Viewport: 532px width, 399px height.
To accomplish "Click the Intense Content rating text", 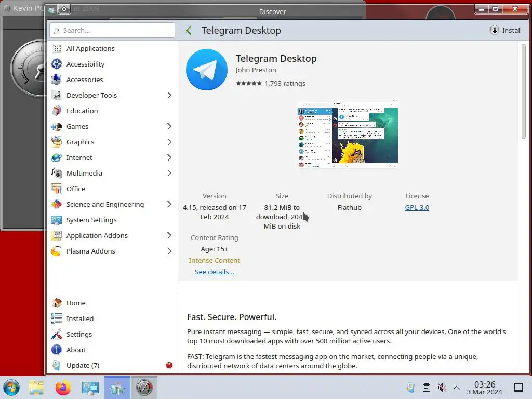I will pos(215,261).
